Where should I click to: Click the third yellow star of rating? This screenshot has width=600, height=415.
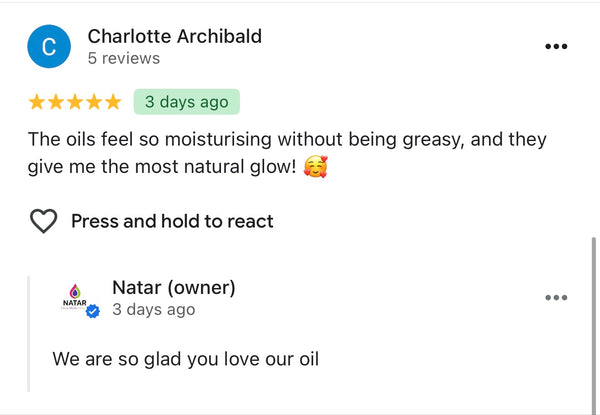coord(75,102)
